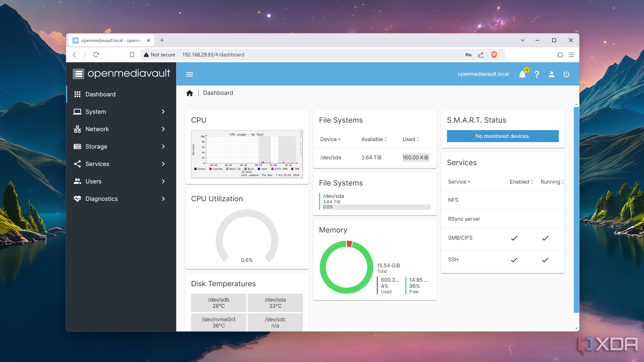
Task: Click the /dev/sda usage progress bar
Action: [x=377, y=207]
